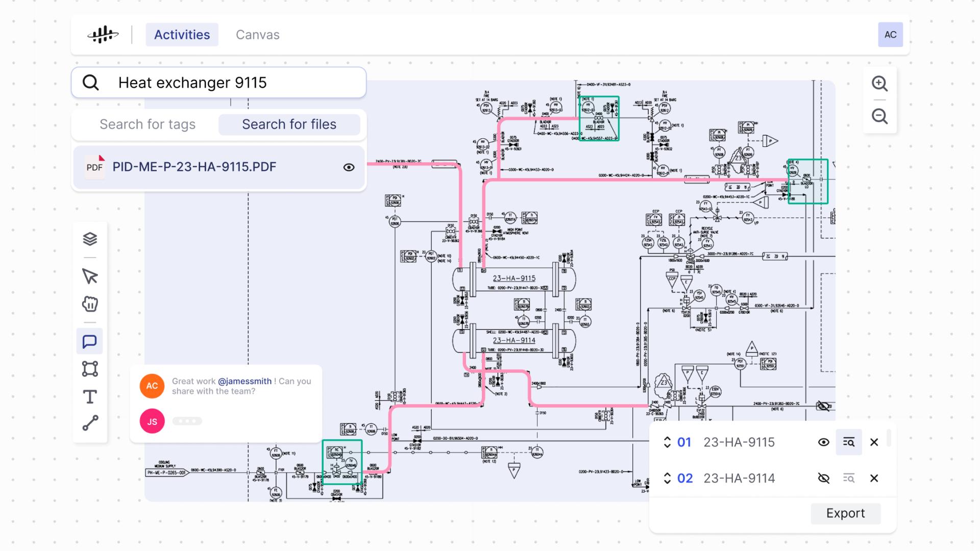The width and height of the screenshot is (980, 551).
Task: Click the up-down chevrons beside item 02
Action: click(x=667, y=479)
